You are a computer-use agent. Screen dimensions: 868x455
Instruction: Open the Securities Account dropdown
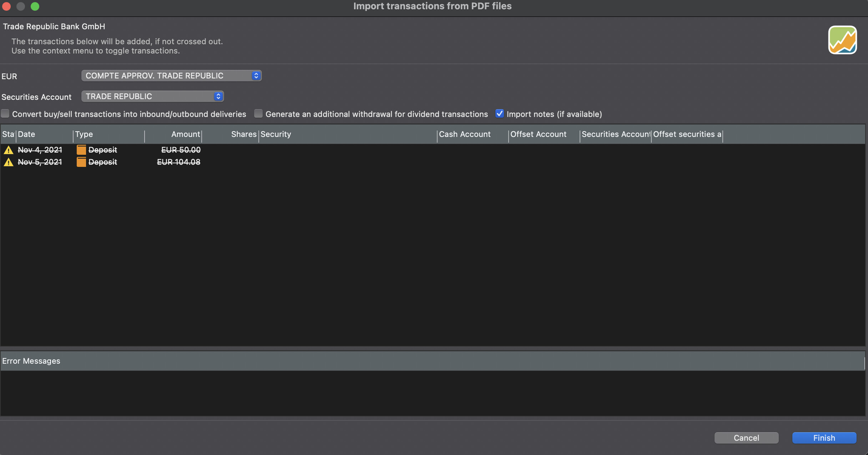153,96
